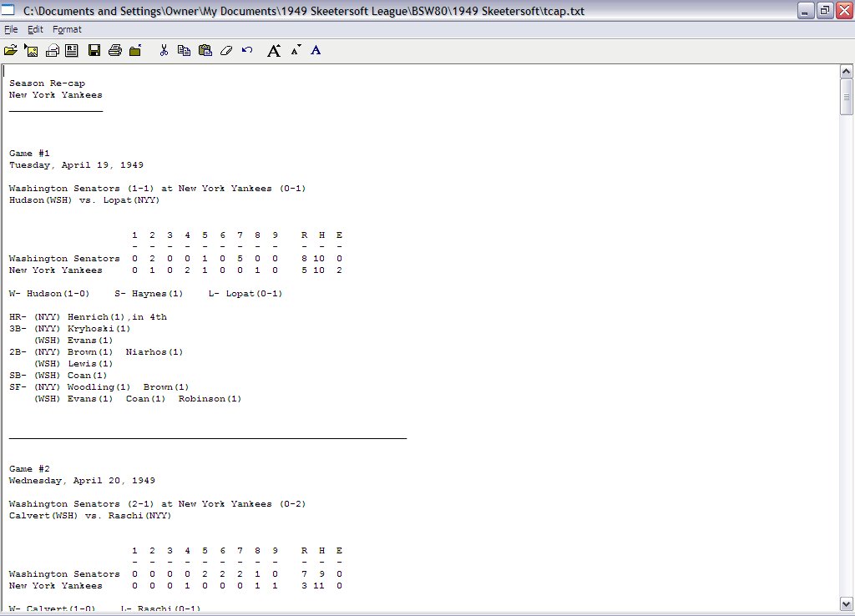Image resolution: width=855 pixels, height=616 pixels.
Task: Click the vertical scrollbar thumb
Action: (x=847, y=97)
